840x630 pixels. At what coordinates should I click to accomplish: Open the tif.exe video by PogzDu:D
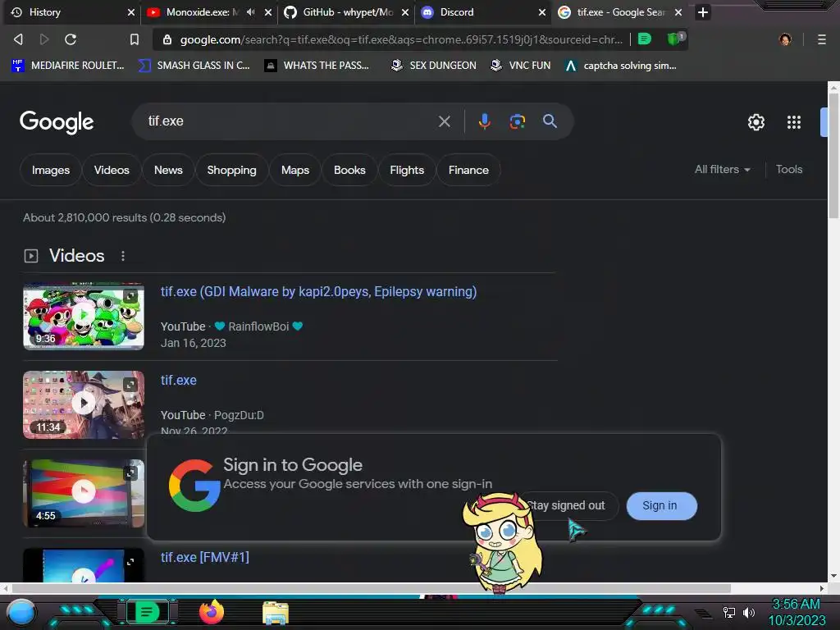tap(178, 380)
